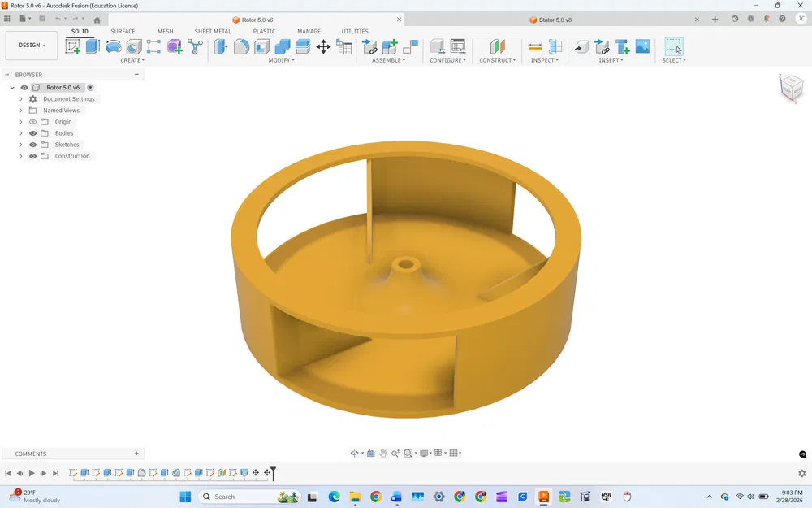Select the Extrude tool
812x508 pixels.
click(x=93, y=46)
